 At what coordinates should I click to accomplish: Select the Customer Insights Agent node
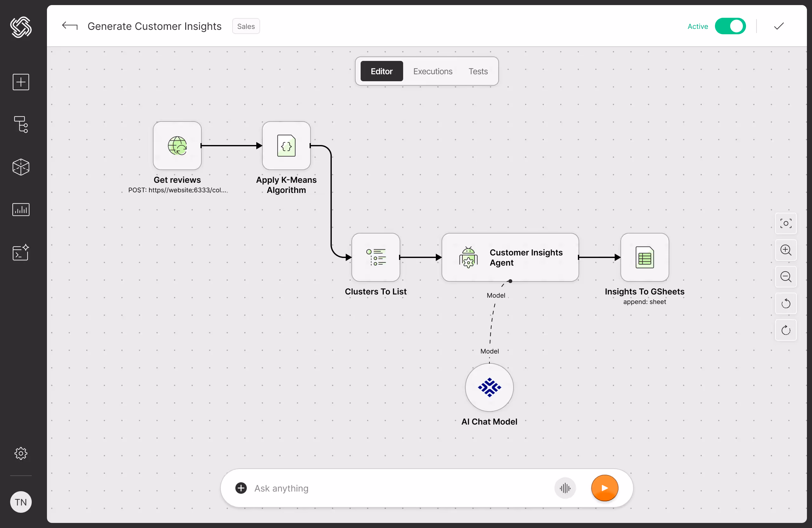tap(510, 258)
